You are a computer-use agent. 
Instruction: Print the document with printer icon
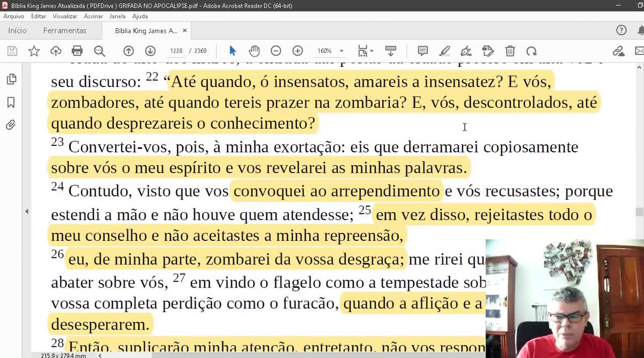pyautogui.click(x=77, y=51)
